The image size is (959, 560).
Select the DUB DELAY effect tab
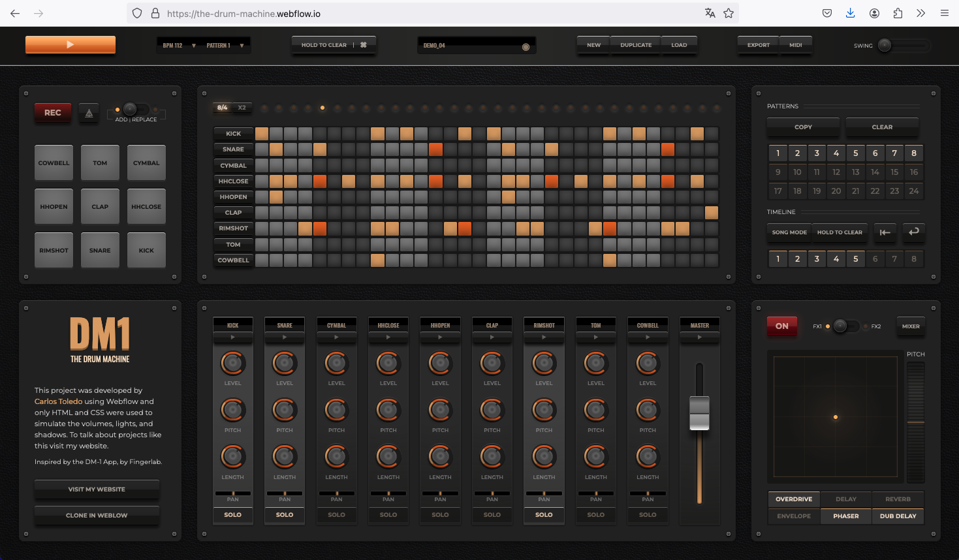[898, 516]
